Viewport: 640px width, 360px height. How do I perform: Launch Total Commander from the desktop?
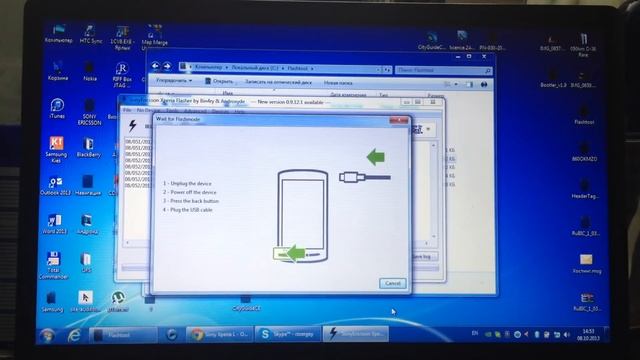click(x=53, y=265)
